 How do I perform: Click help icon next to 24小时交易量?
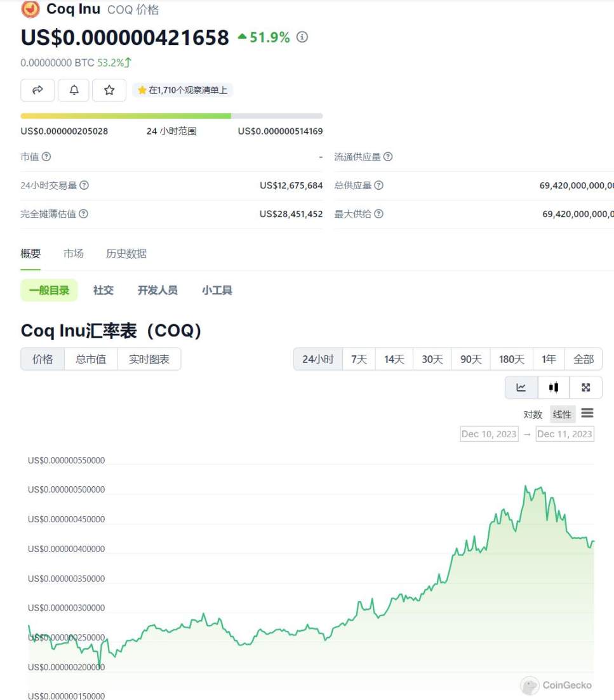(84, 185)
